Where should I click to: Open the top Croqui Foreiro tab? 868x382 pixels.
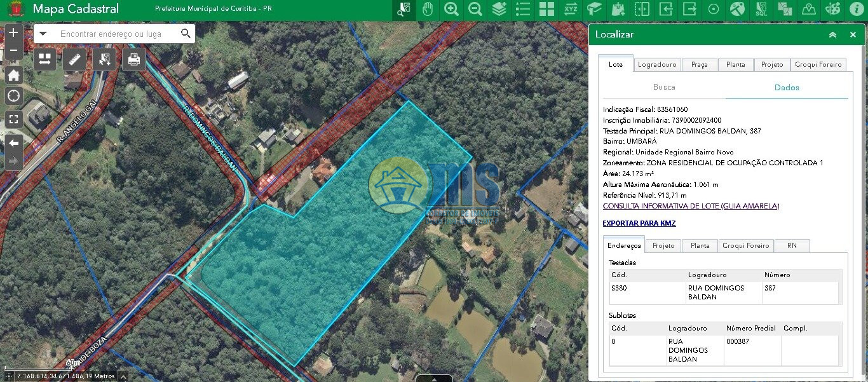click(x=818, y=65)
